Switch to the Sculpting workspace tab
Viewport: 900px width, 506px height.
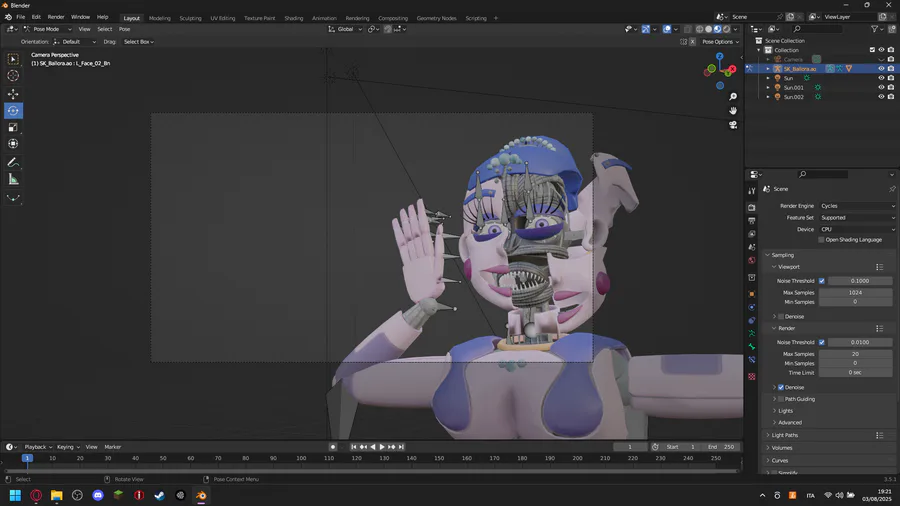(190, 18)
